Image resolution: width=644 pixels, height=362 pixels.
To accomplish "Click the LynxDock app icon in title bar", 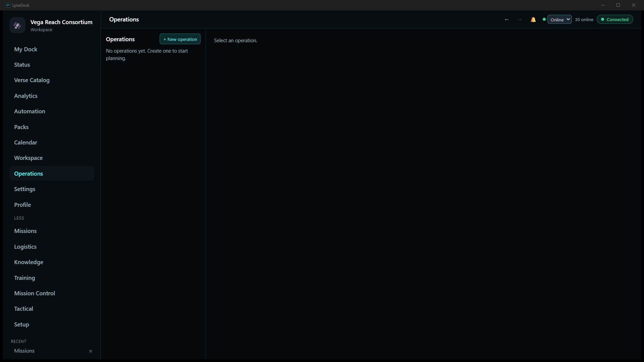I will coord(8,5).
